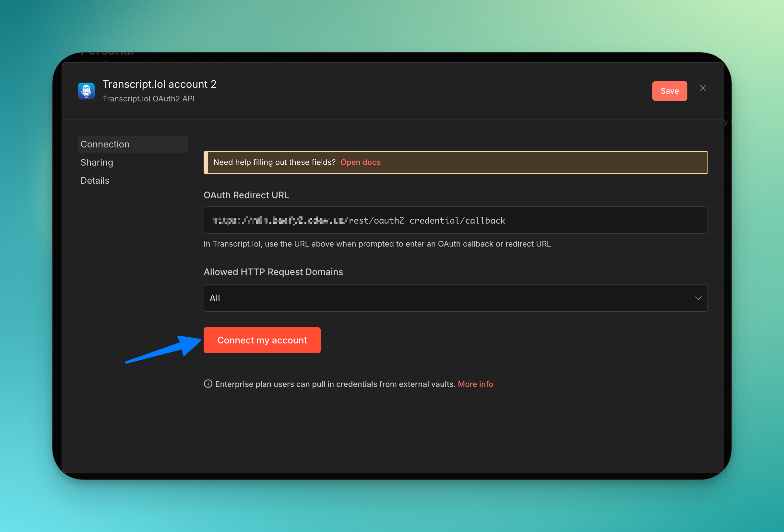Click the Enterprise plan external vaults note
This screenshot has height=532, width=784.
(x=335, y=384)
